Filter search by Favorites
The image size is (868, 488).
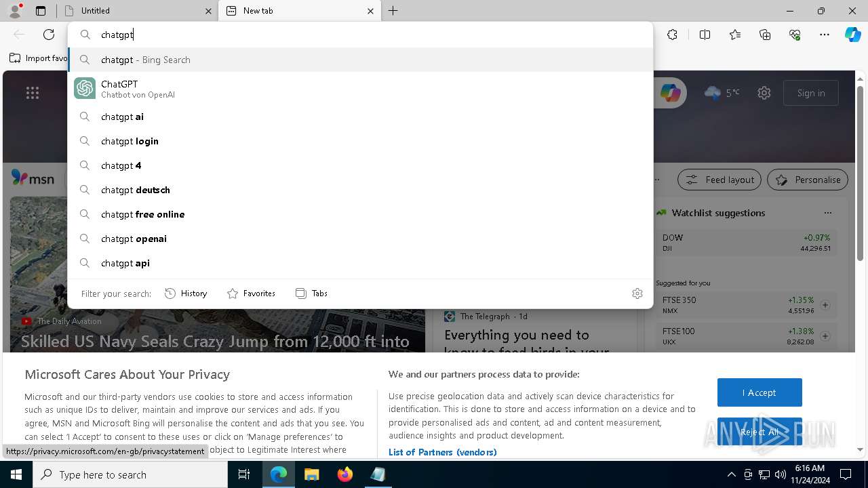pyautogui.click(x=251, y=293)
